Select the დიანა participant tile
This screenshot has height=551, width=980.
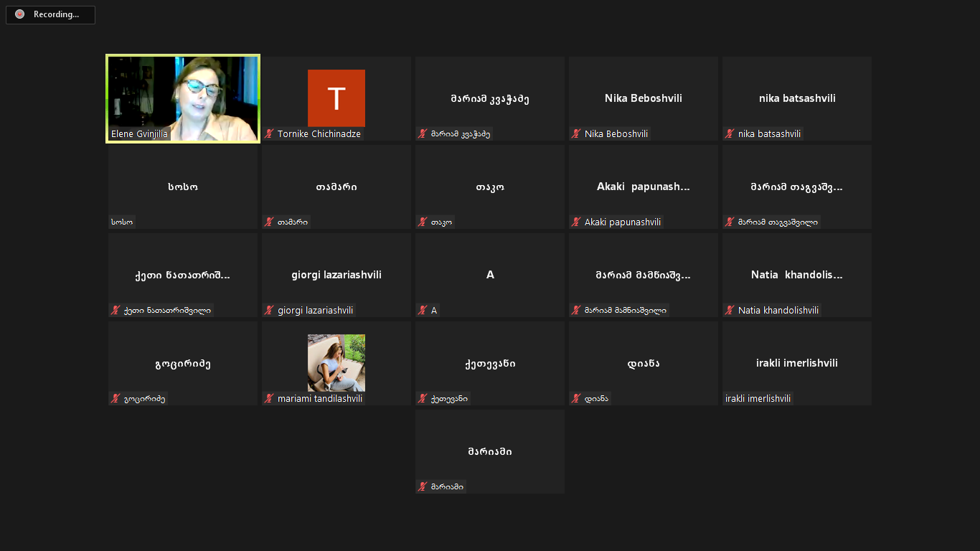(643, 363)
